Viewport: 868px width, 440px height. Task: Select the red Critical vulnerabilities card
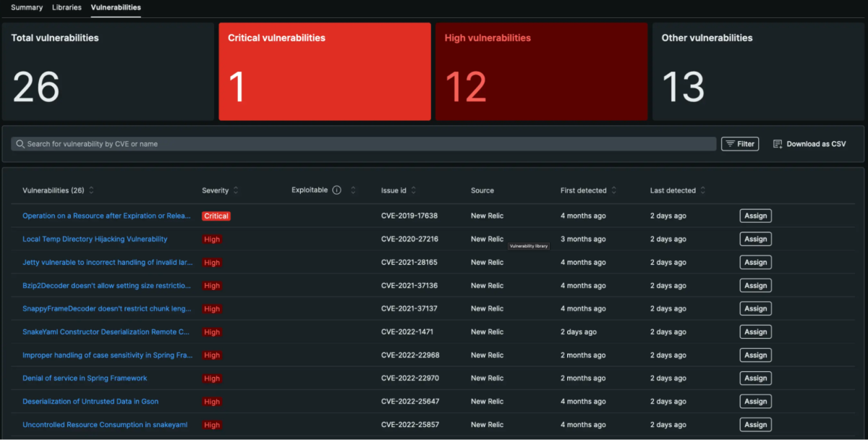pyautogui.click(x=324, y=71)
